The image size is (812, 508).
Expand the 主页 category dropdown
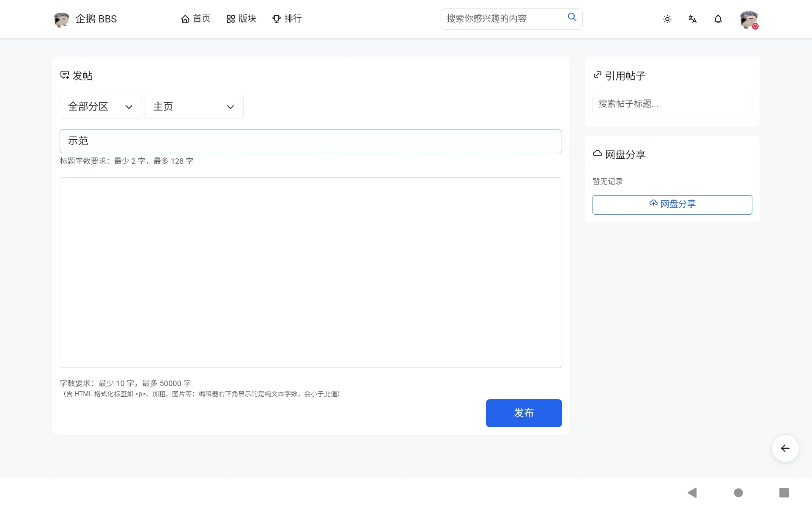[x=194, y=107]
